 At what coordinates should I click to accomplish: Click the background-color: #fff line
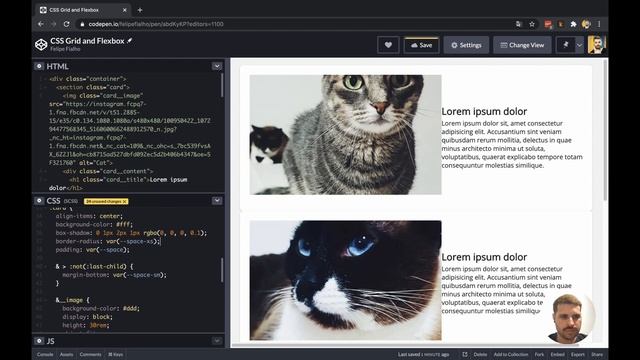(94, 224)
